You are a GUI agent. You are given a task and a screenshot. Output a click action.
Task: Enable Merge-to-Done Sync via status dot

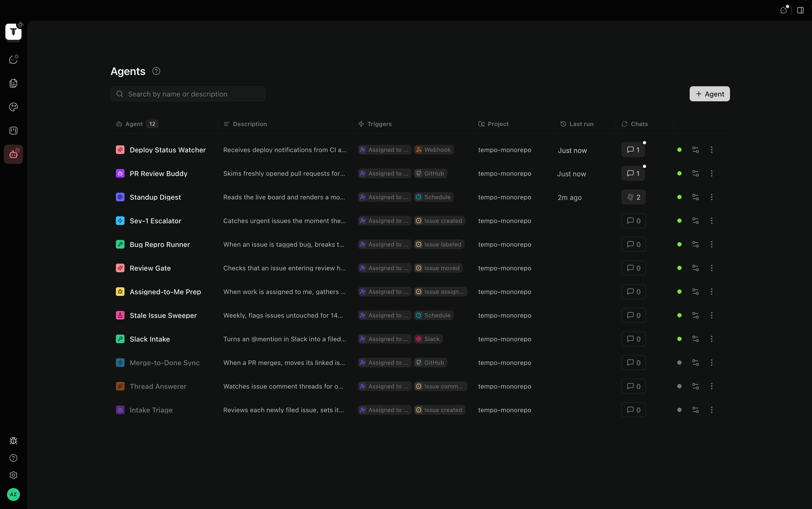(x=679, y=363)
